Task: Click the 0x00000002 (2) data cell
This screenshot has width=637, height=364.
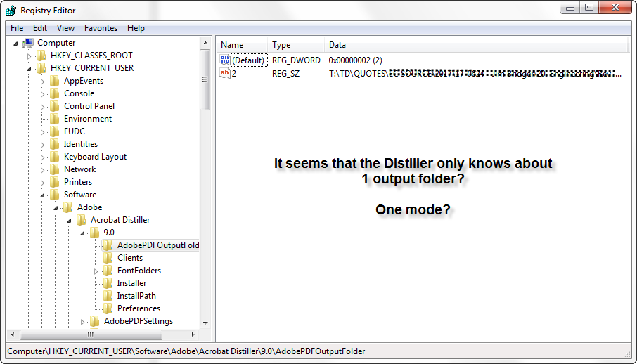Action: [356, 60]
